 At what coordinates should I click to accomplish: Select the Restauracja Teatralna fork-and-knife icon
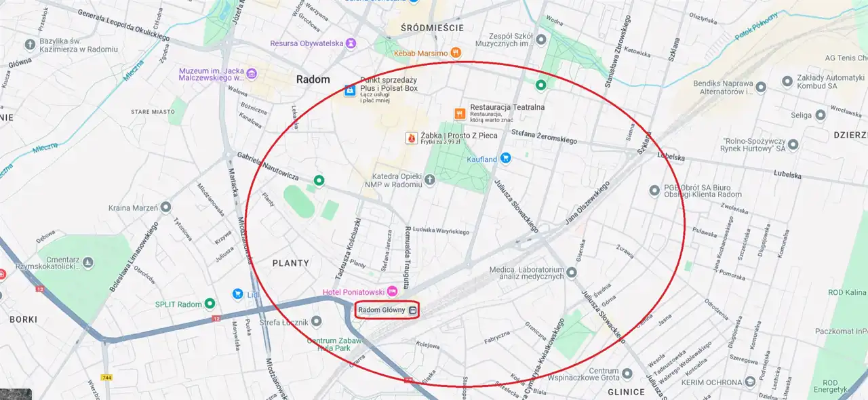coord(460,114)
